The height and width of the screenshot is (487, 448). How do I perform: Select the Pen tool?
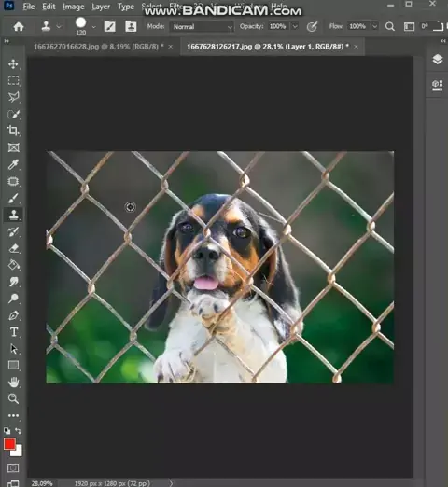point(13,315)
